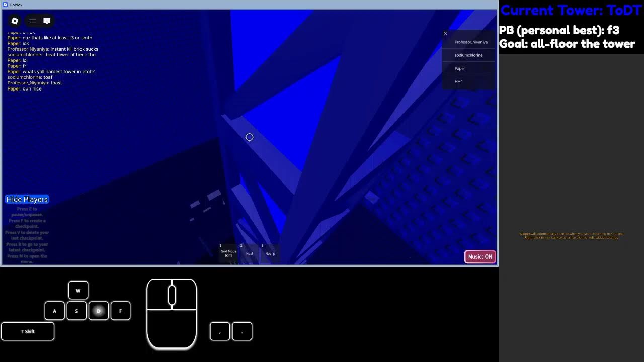644x362 pixels.
Task: Click the highlighted D key overlay
Action: click(99, 311)
